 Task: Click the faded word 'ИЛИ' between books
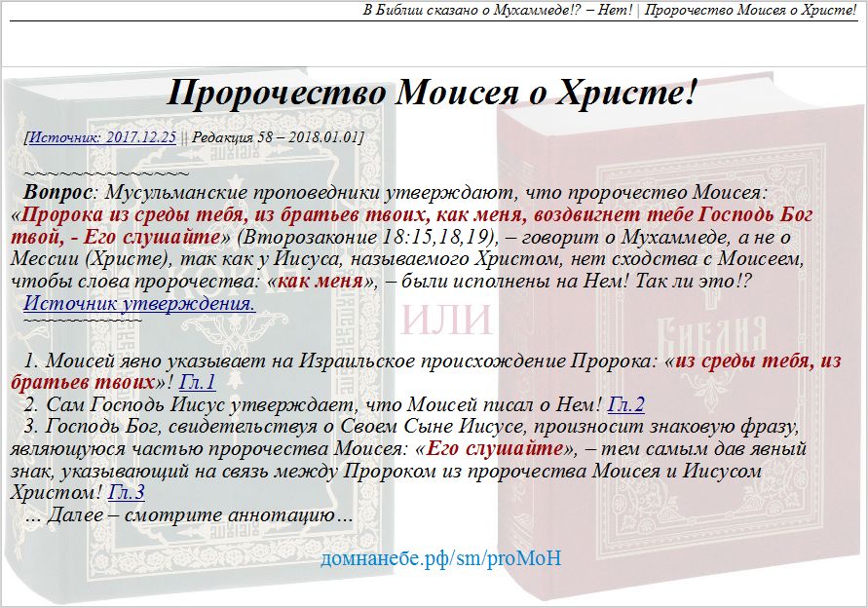point(445,320)
